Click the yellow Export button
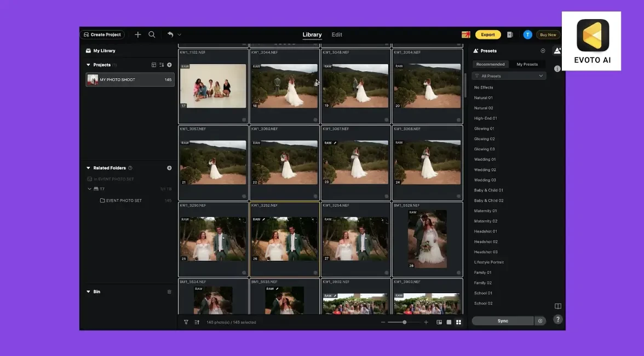This screenshot has height=356, width=644. coord(488,34)
